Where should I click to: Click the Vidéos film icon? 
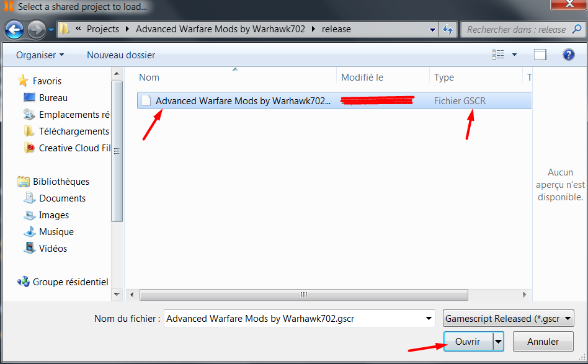point(29,248)
